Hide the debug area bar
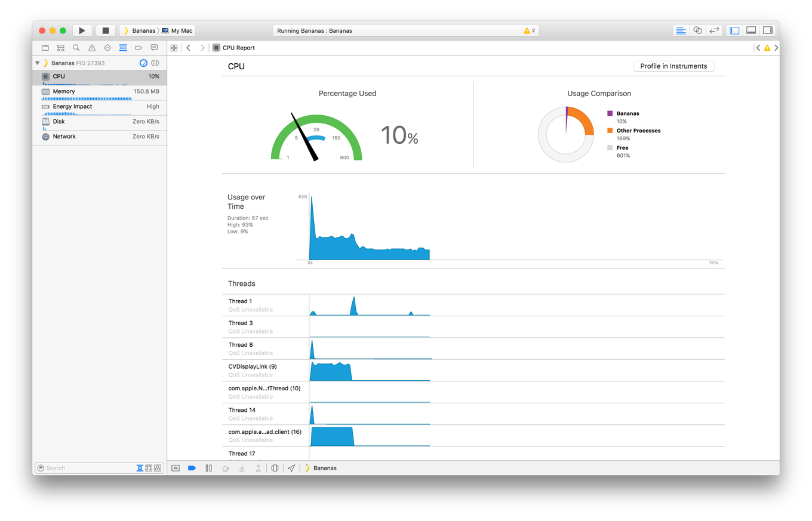 click(x=176, y=468)
